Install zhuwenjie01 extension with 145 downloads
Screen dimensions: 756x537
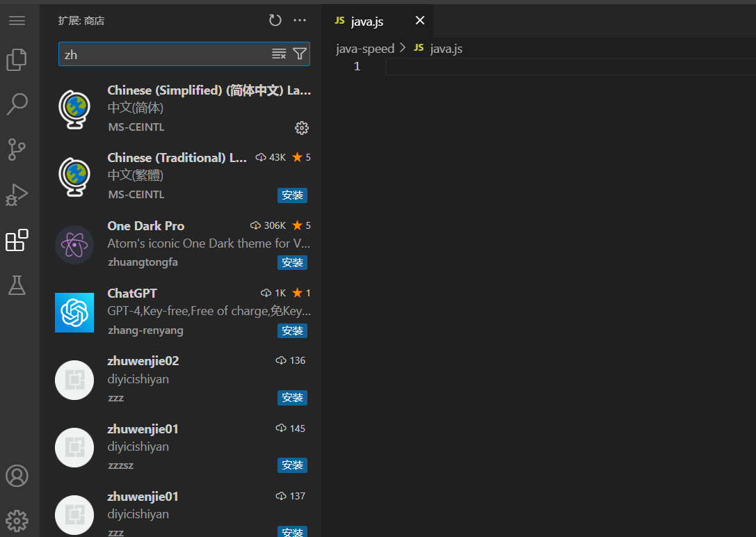pyautogui.click(x=292, y=465)
